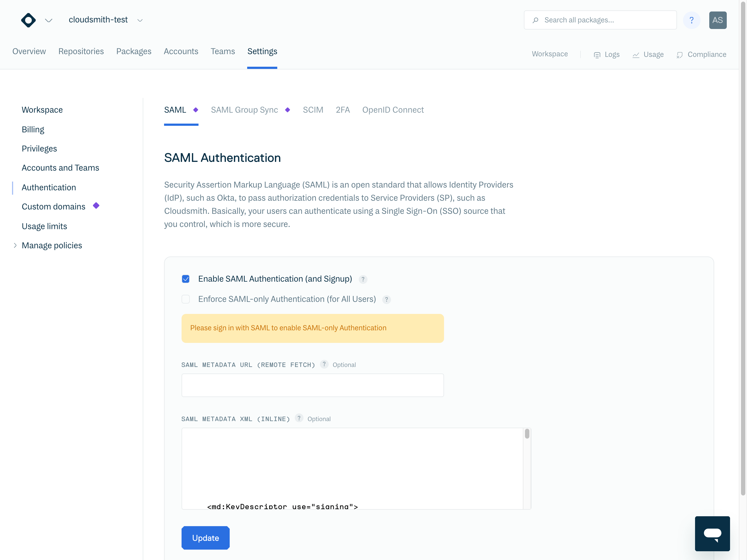
Task: Click the XML textarea scrollbar thumb
Action: 527,434
